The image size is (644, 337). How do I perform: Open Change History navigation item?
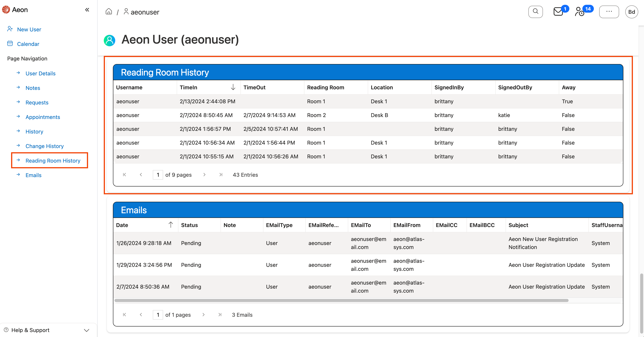[x=44, y=146]
